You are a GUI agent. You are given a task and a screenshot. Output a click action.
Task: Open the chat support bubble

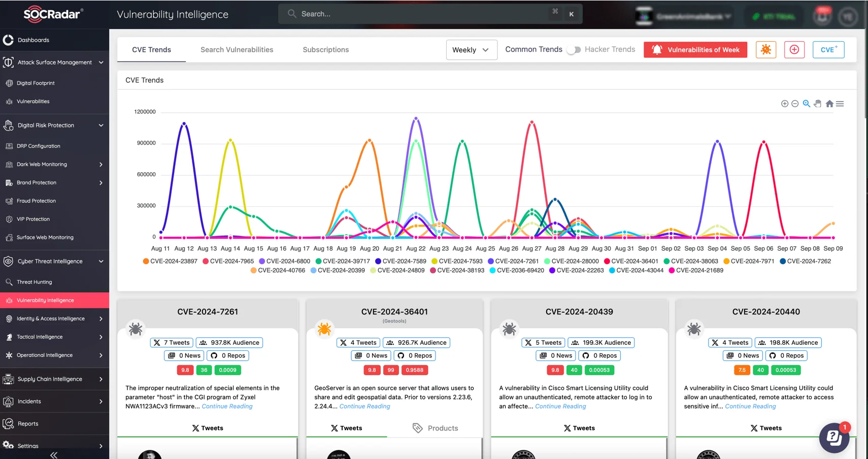coord(834,438)
